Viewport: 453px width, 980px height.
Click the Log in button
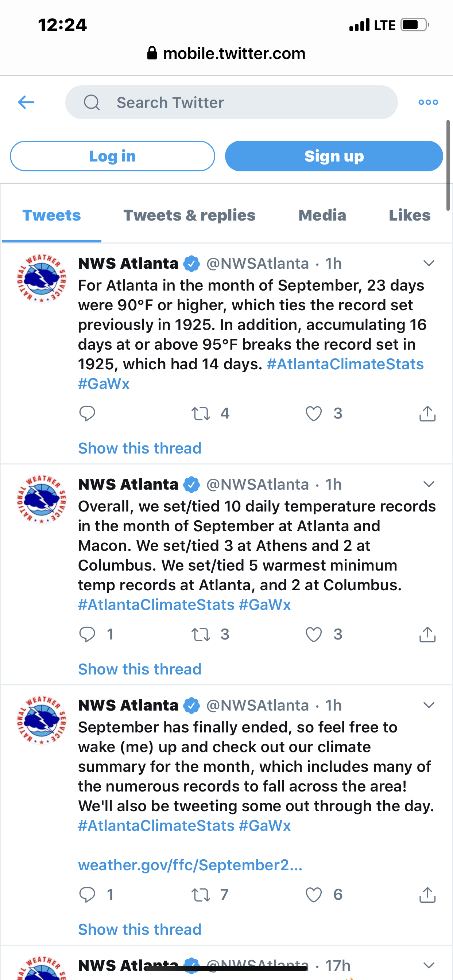tap(112, 156)
